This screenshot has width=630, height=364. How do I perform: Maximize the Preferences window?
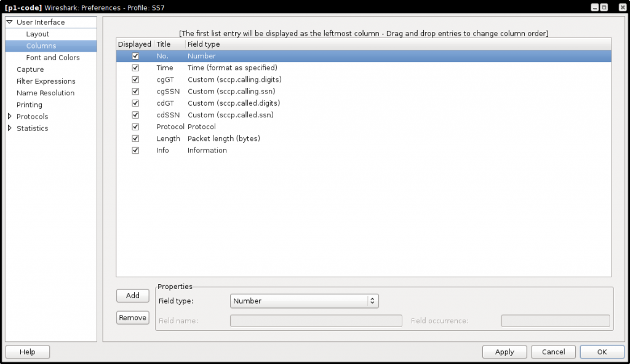tap(604, 7)
